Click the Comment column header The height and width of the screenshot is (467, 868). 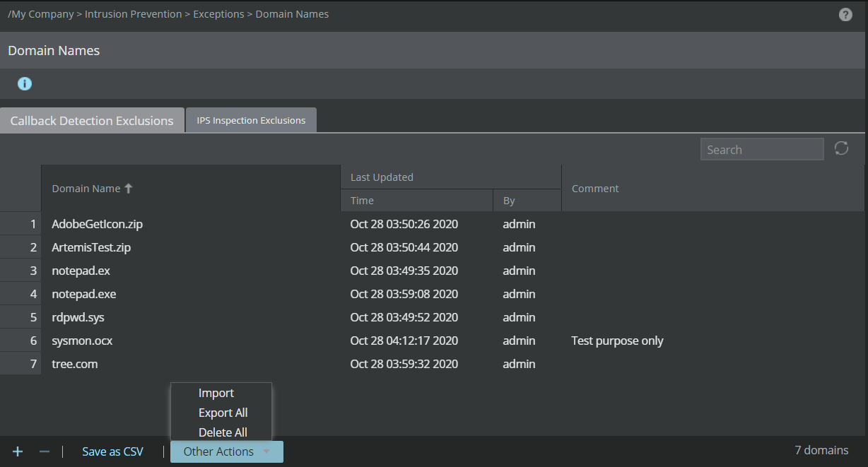pos(713,189)
